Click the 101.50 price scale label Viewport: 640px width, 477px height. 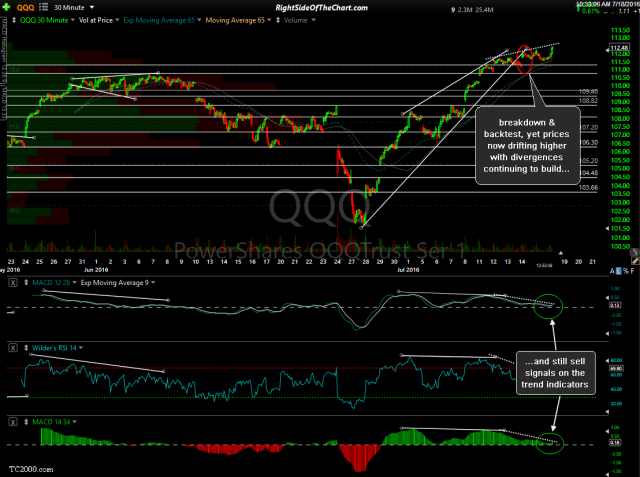(x=620, y=229)
